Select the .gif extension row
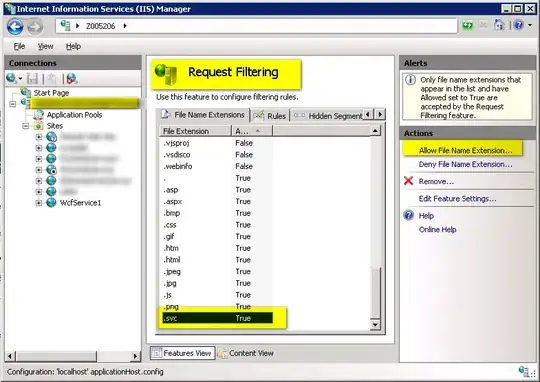 (x=217, y=237)
